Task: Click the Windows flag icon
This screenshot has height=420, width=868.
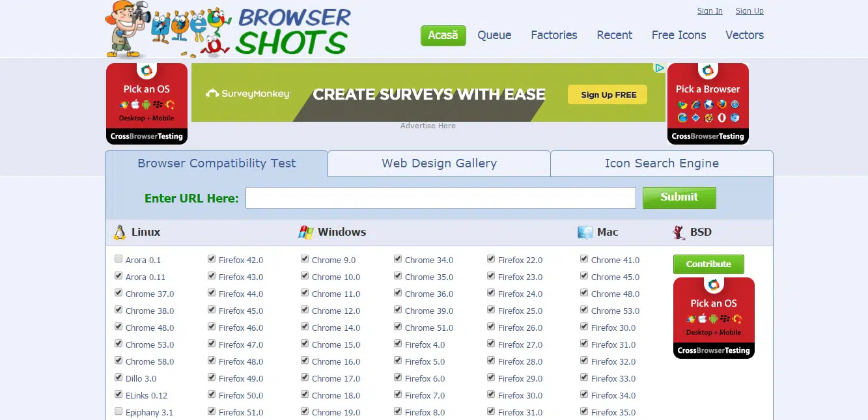Action: [x=305, y=232]
